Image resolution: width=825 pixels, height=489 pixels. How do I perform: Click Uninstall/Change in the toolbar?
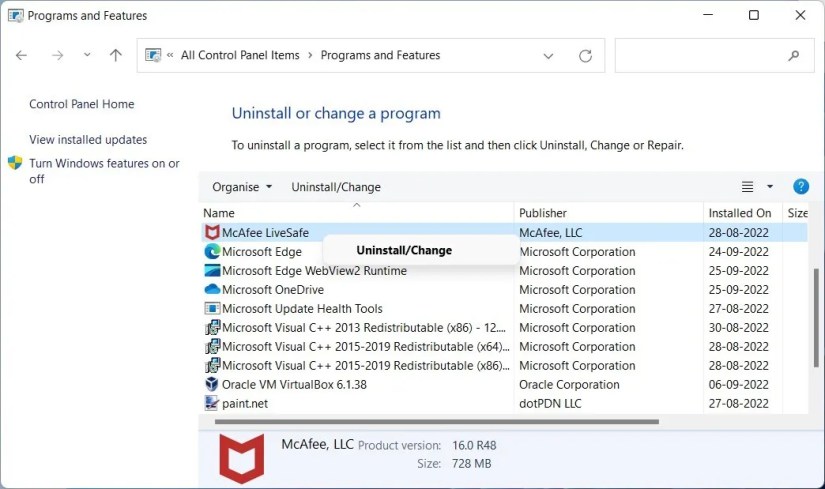[x=336, y=187]
